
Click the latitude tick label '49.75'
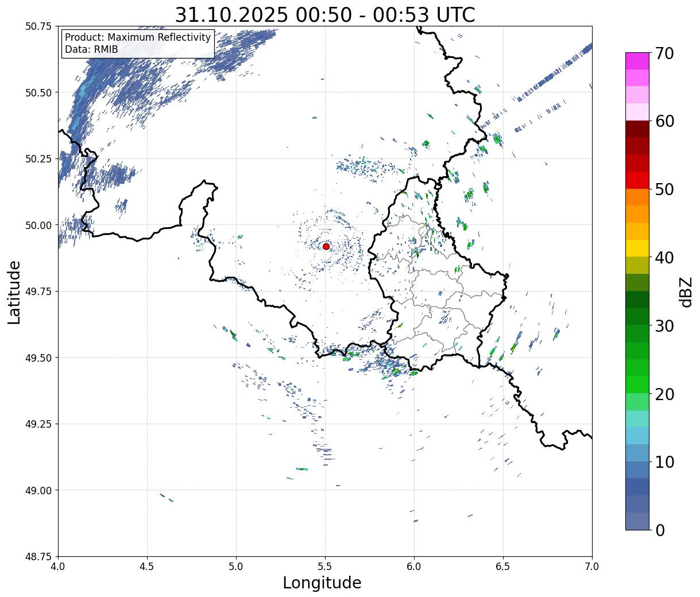(x=38, y=292)
